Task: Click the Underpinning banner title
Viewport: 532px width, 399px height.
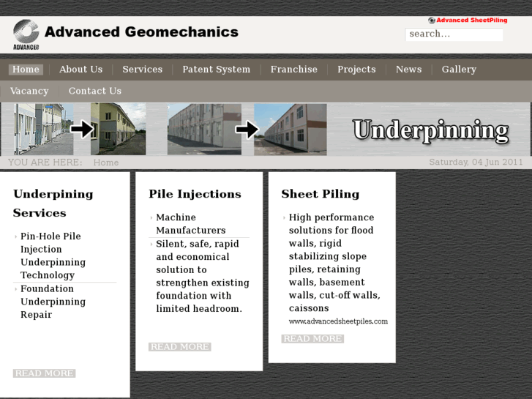Action: [x=431, y=131]
